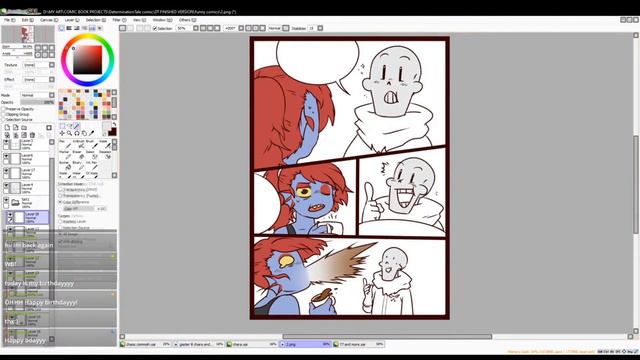
Task: Activate the Eyedropper color picker tool
Action: pyautogui.click(x=91, y=133)
